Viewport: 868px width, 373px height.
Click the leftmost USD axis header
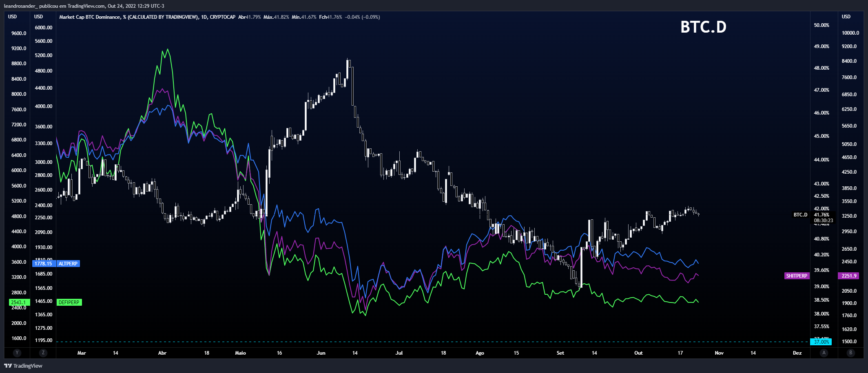pos(13,17)
